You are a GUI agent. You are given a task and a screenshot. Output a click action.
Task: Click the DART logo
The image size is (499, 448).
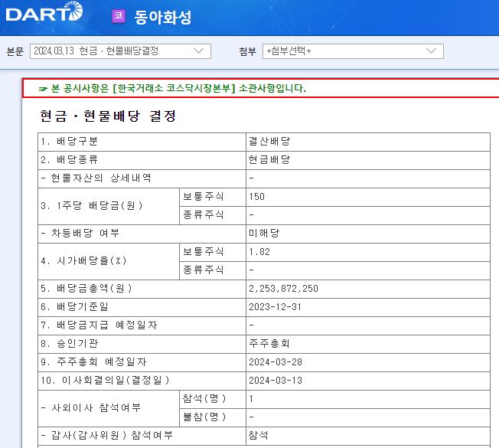(44, 11)
